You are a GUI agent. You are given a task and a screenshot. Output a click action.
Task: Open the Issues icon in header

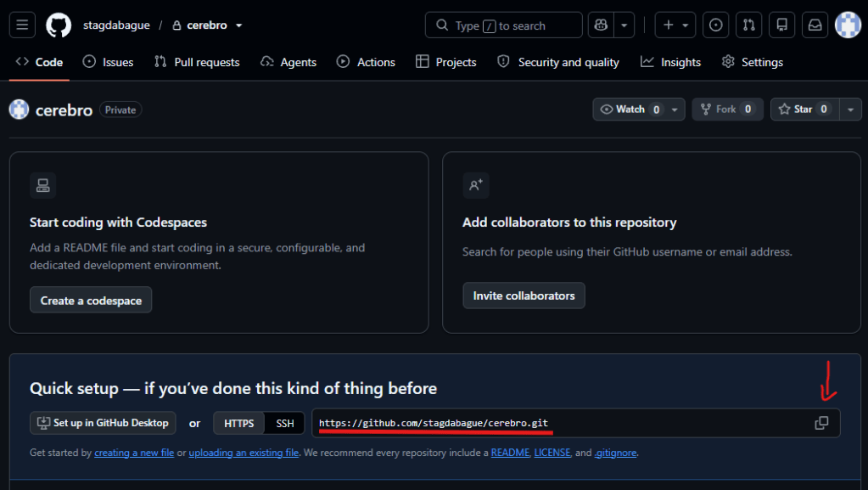coord(715,25)
